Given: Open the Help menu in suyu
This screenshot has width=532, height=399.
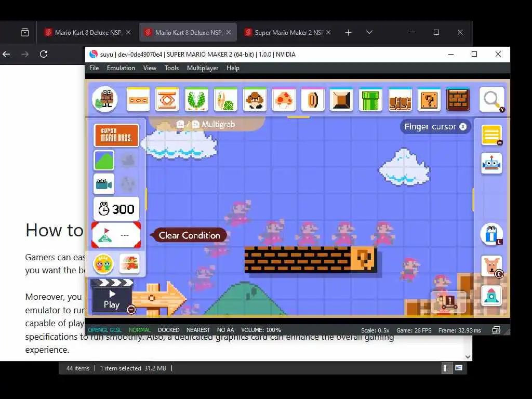Looking at the screenshot, I should (233, 68).
